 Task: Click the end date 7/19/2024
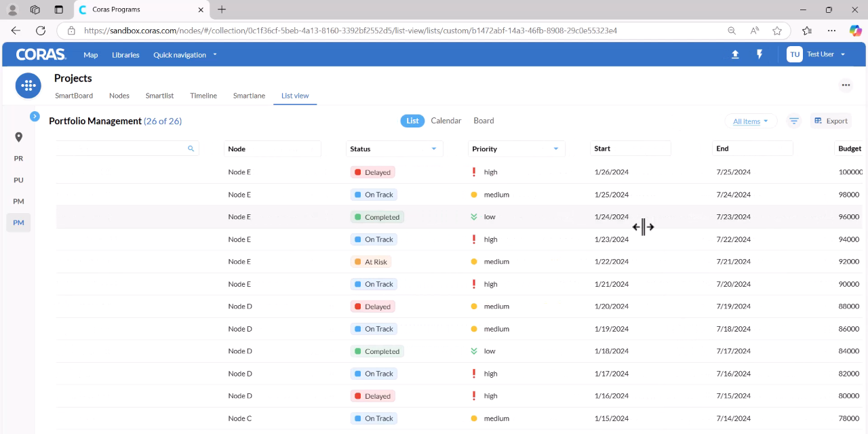click(734, 307)
